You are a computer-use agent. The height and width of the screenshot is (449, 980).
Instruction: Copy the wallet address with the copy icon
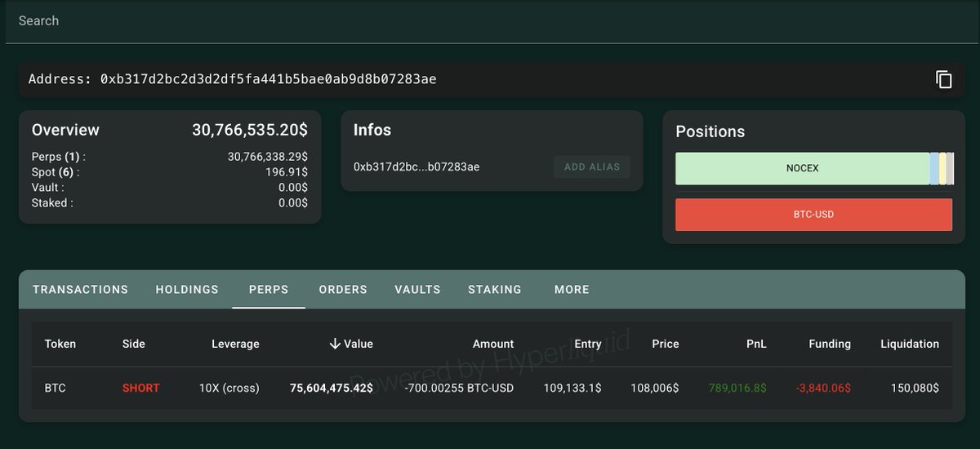pos(944,79)
